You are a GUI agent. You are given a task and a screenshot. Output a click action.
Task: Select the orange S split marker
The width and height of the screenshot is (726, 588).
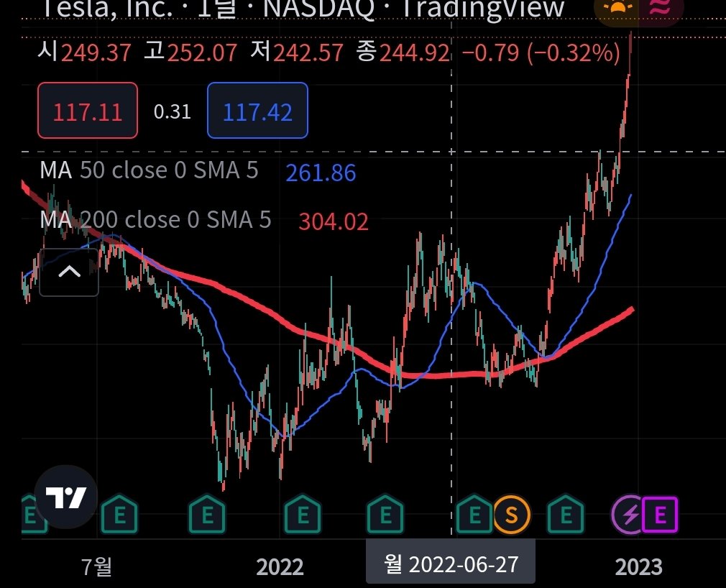(511, 515)
